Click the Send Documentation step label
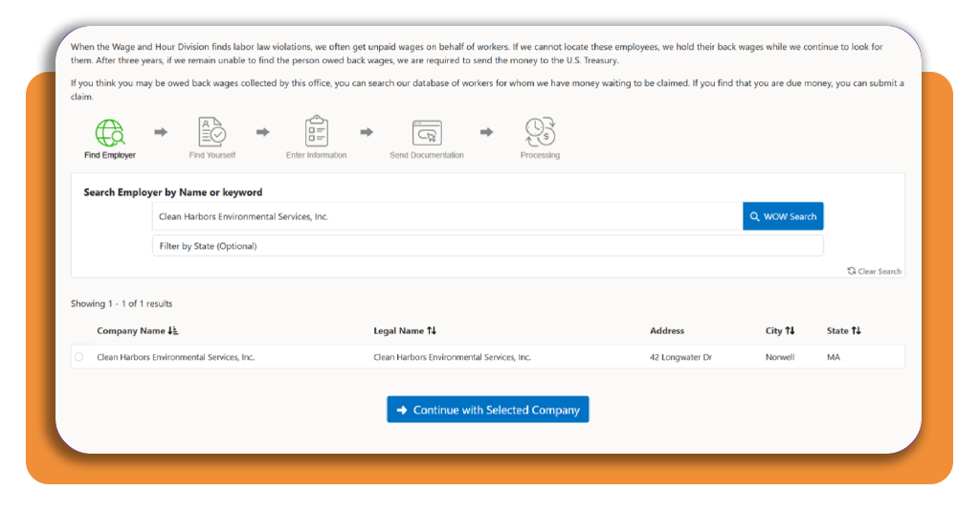 pos(427,155)
